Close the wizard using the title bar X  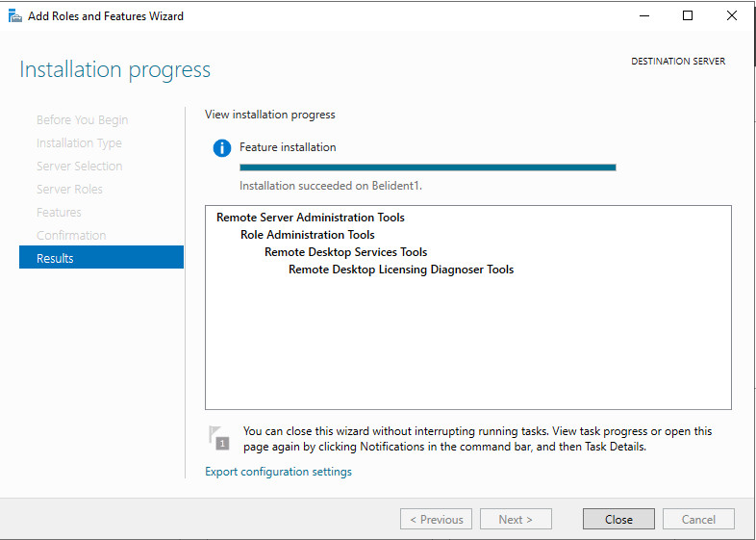pyautogui.click(x=731, y=15)
